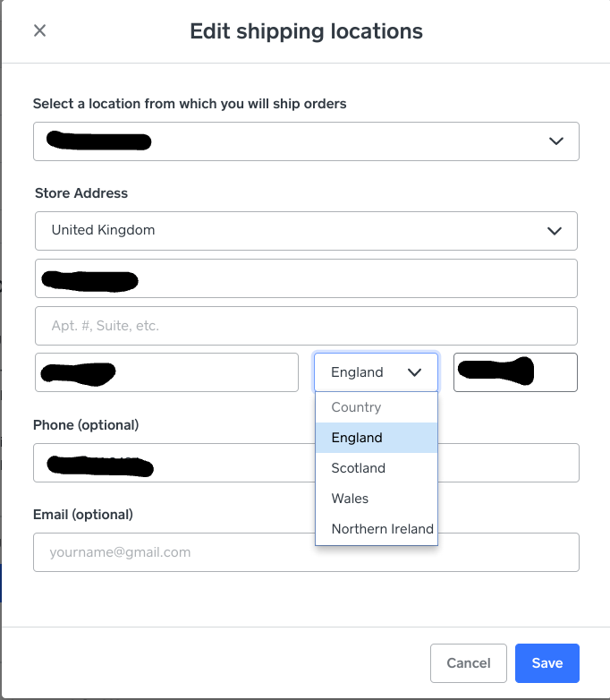Select Wales in the region list
The image size is (610, 700).
(x=350, y=499)
